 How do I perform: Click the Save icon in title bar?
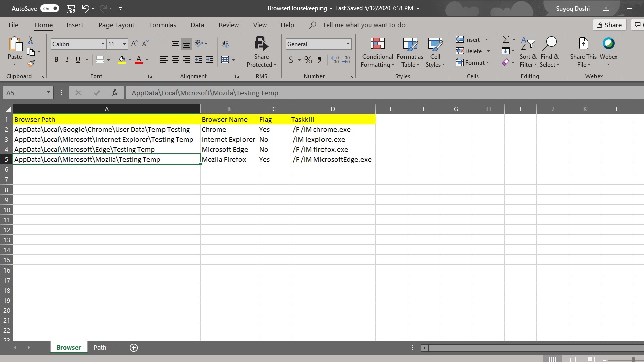pyautogui.click(x=71, y=8)
